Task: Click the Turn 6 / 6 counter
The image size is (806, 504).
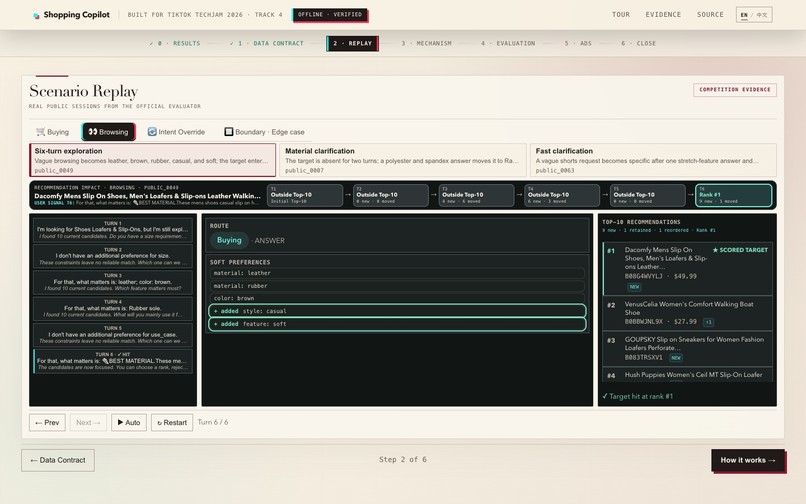Action: click(x=213, y=422)
